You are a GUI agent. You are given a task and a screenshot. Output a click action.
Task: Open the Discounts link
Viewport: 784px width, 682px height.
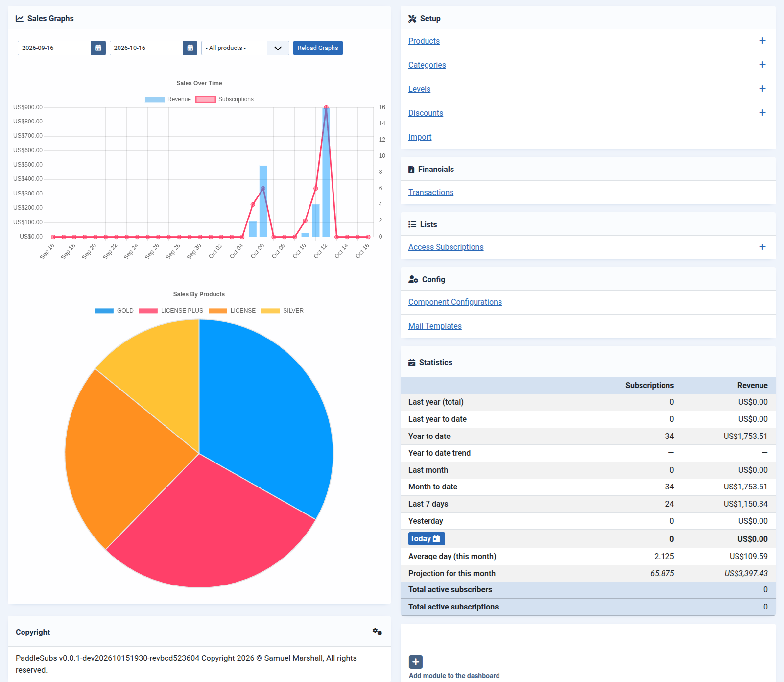426,113
